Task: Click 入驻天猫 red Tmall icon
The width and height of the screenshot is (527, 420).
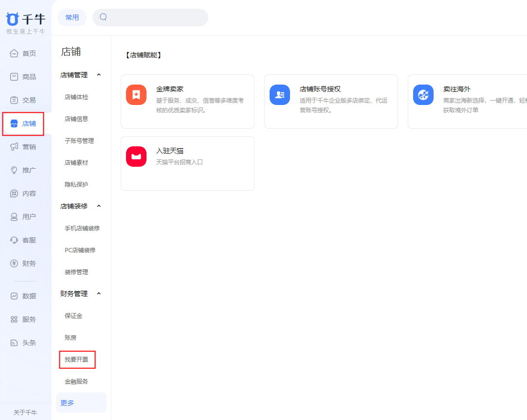Action: point(136,157)
